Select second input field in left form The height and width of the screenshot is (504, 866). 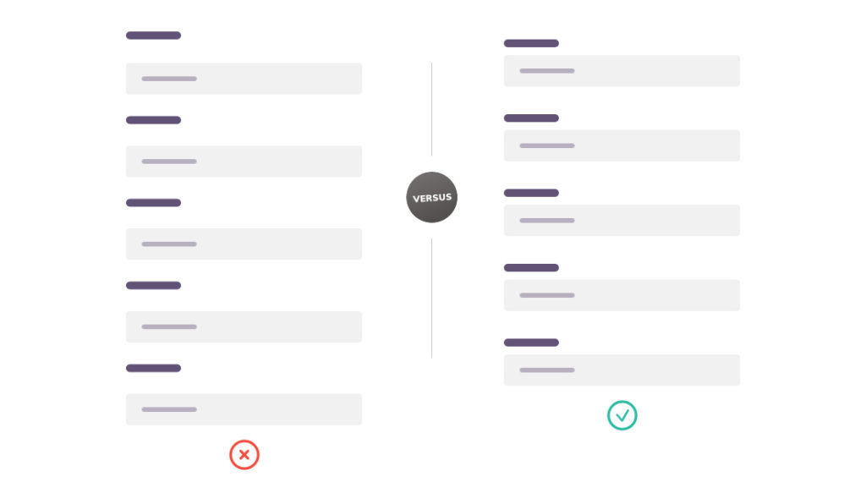click(244, 162)
